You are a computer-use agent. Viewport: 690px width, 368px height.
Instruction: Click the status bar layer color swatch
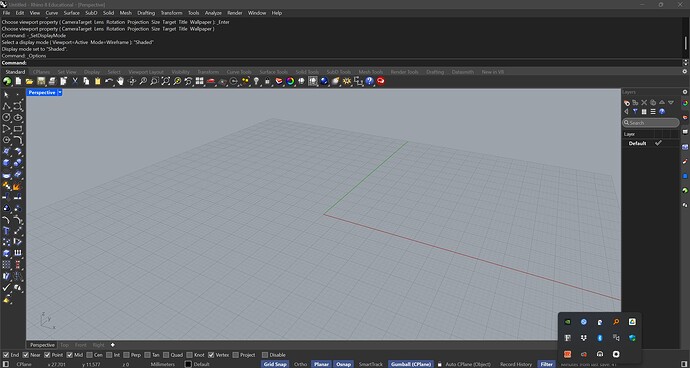188,364
